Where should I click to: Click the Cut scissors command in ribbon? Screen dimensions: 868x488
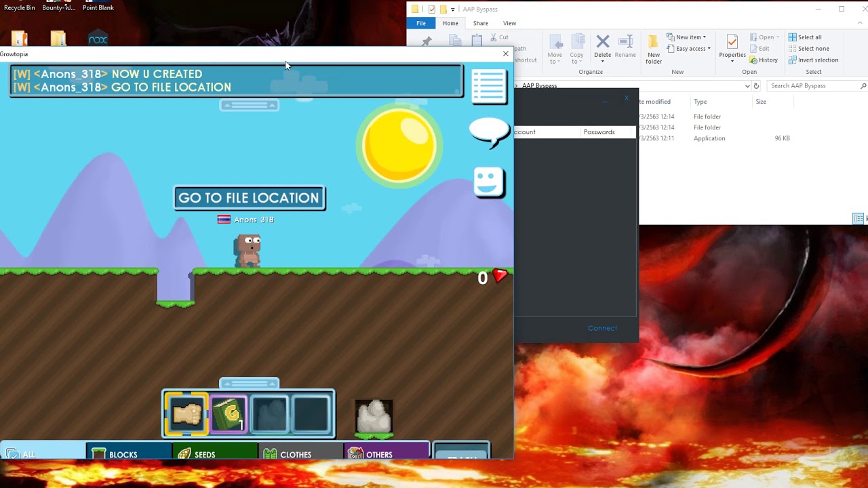point(498,37)
